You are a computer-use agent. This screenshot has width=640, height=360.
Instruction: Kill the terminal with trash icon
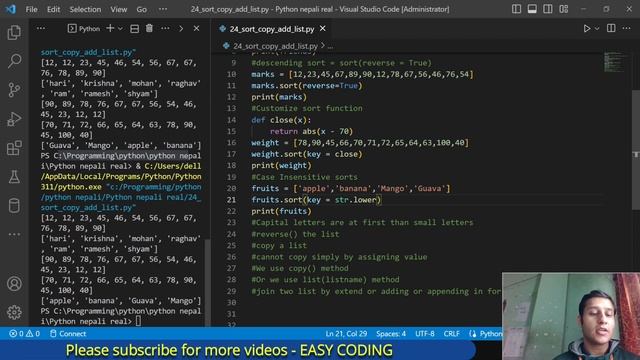tap(149, 29)
